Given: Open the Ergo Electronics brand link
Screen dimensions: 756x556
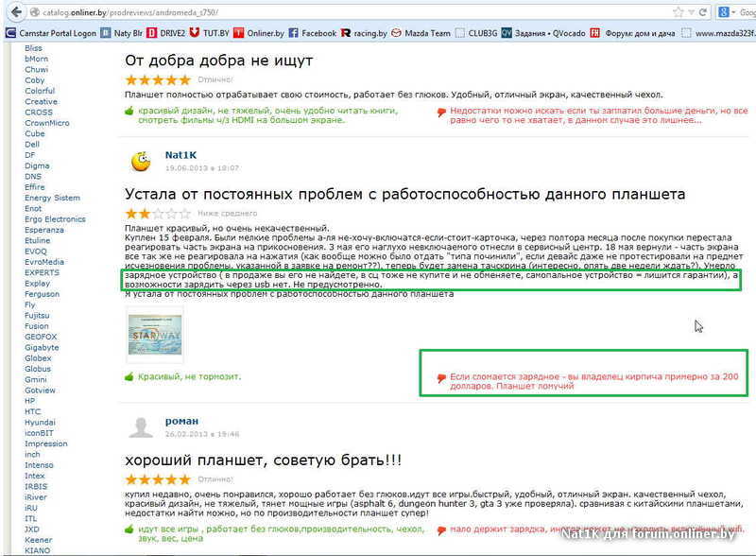Looking at the screenshot, I should click(x=55, y=219).
